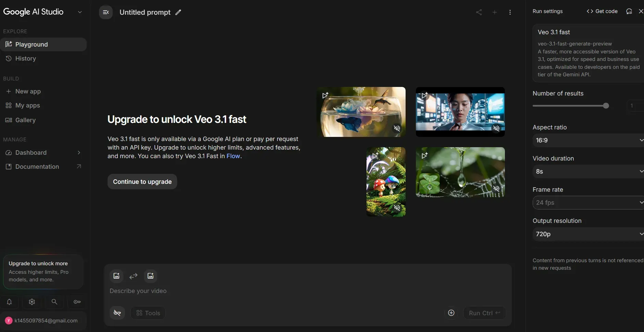644x332 pixels.
Task: Edit the Untitled prompt title with pencil icon
Action: pyautogui.click(x=178, y=12)
